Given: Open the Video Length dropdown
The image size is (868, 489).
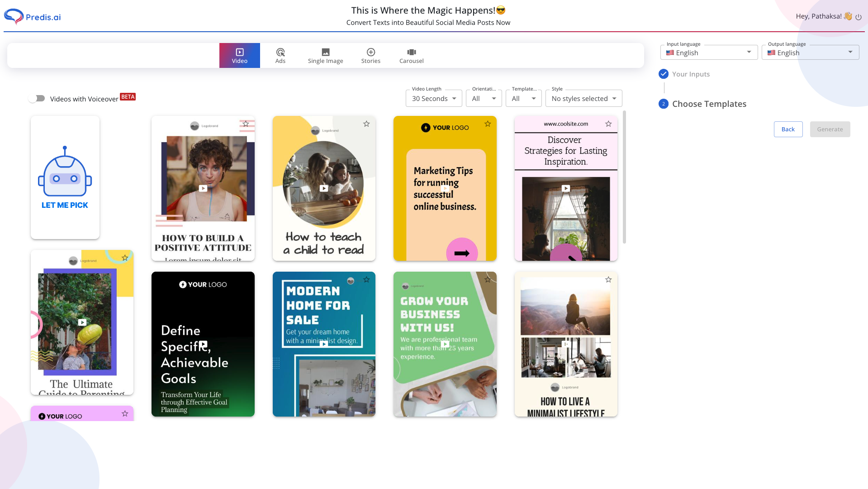Looking at the screenshot, I should (x=433, y=98).
